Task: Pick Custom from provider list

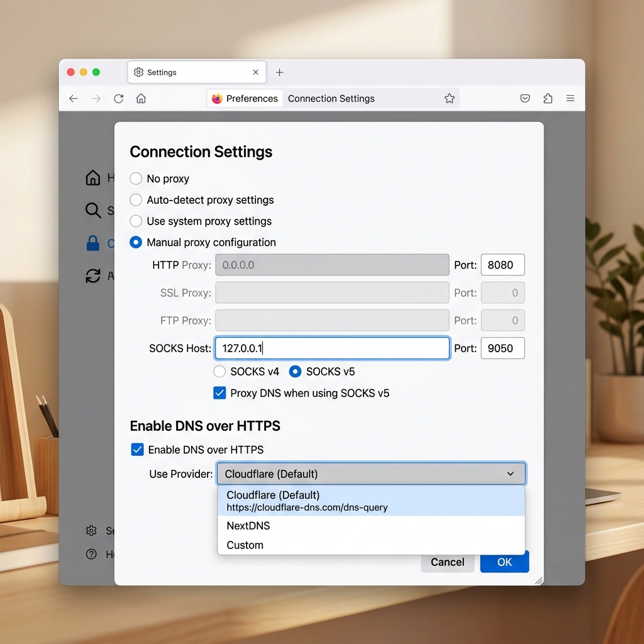Action: tap(371, 545)
